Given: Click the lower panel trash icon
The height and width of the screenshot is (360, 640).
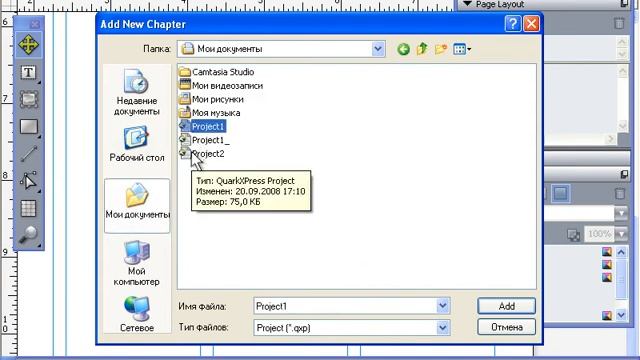Looking at the screenshot, I should (620, 193).
